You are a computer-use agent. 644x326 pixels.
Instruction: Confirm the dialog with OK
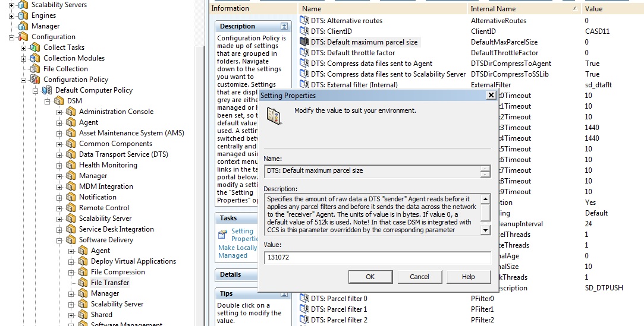coord(370,277)
